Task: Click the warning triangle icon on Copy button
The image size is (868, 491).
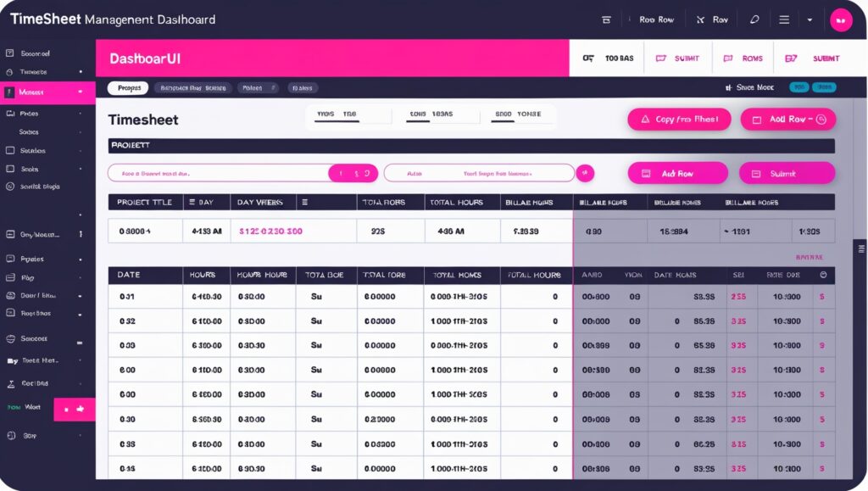Action: pos(644,120)
